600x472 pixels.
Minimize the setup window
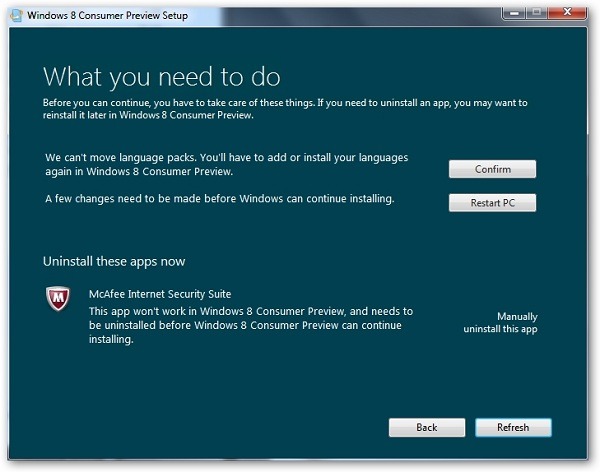tap(515, 13)
